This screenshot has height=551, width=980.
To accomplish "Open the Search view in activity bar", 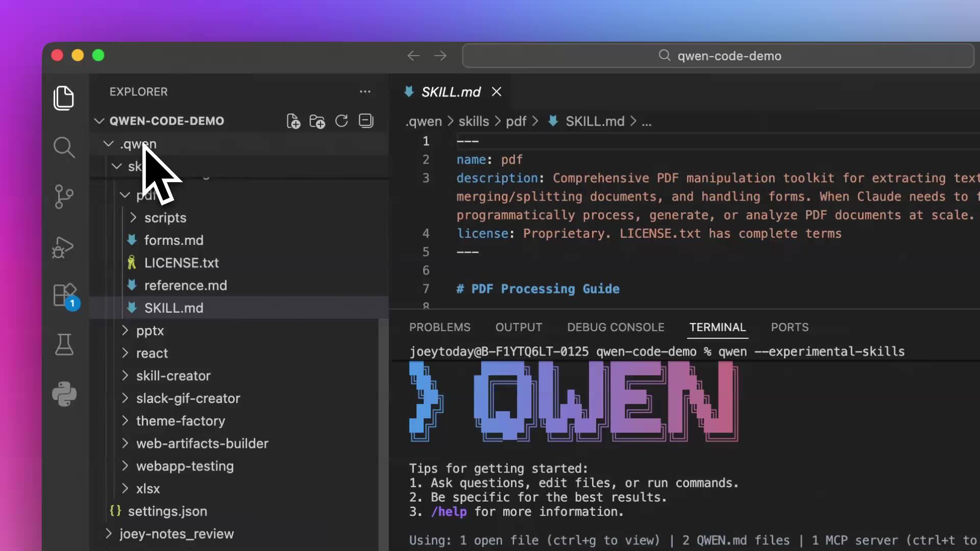I will tap(64, 148).
